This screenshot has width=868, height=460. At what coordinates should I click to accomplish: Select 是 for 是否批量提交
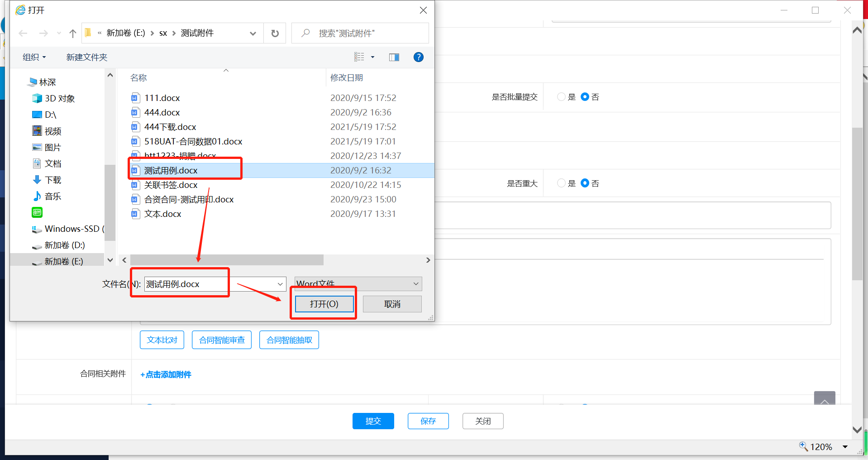[x=561, y=97]
